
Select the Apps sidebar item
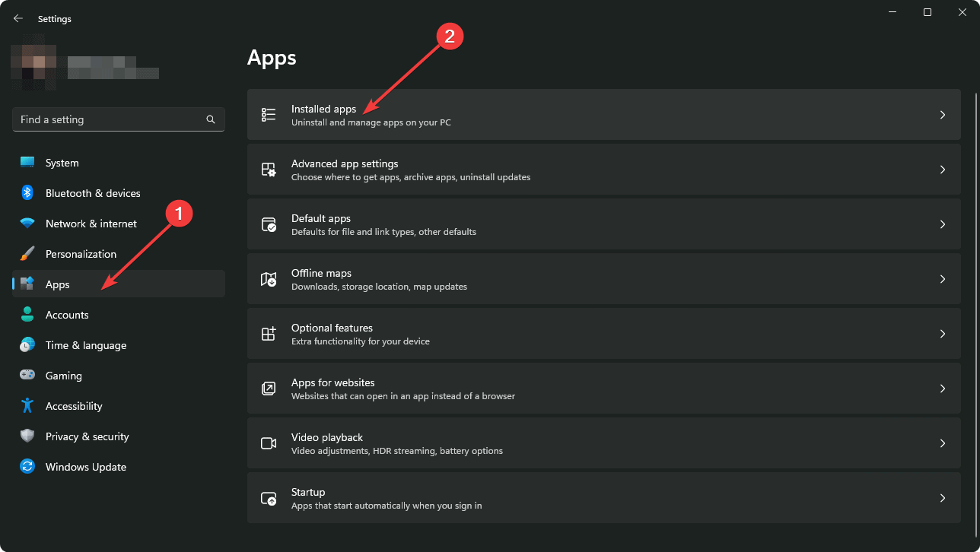(x=119, y=284)
